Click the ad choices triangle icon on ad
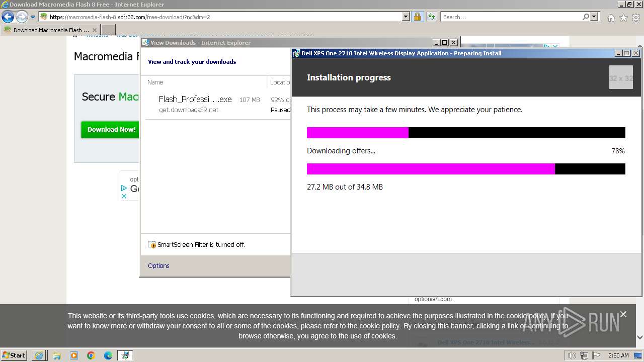This screenshot has height=362, width=644. click(x=124, y=188)
